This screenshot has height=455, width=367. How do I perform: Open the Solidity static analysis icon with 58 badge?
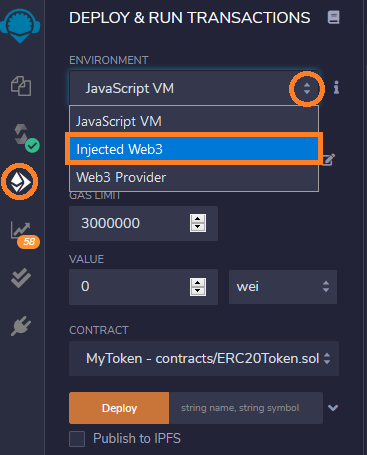tap(25, 234)
